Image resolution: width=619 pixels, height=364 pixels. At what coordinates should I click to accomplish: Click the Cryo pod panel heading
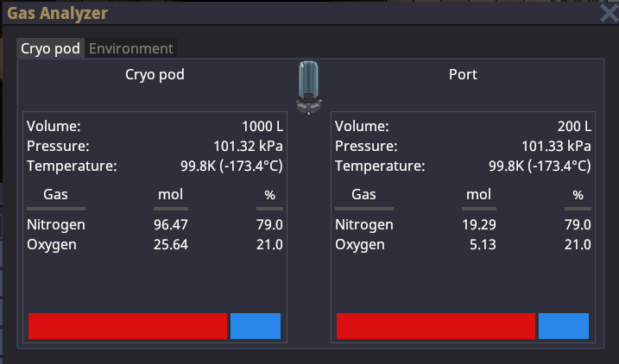click(155, 74)
